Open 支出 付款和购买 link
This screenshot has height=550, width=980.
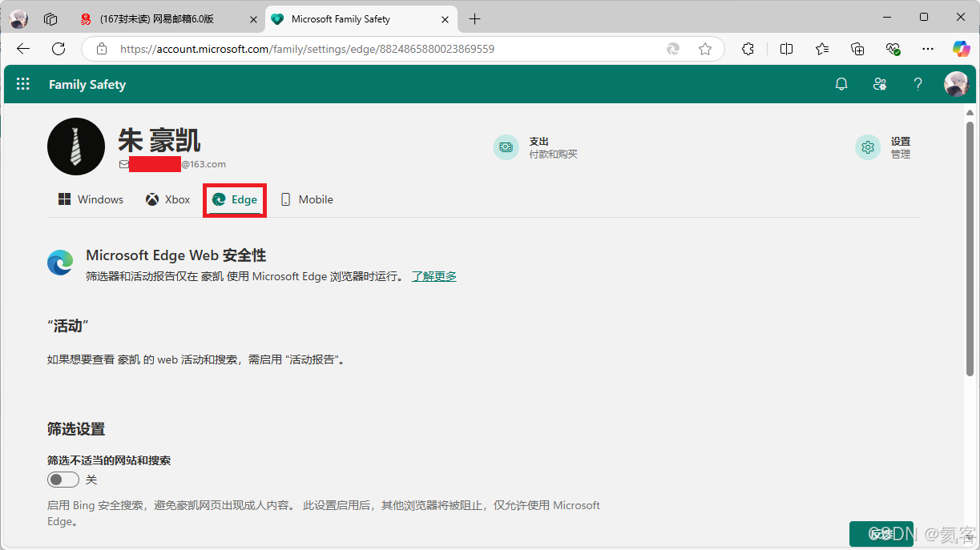(x=553, y=147)
